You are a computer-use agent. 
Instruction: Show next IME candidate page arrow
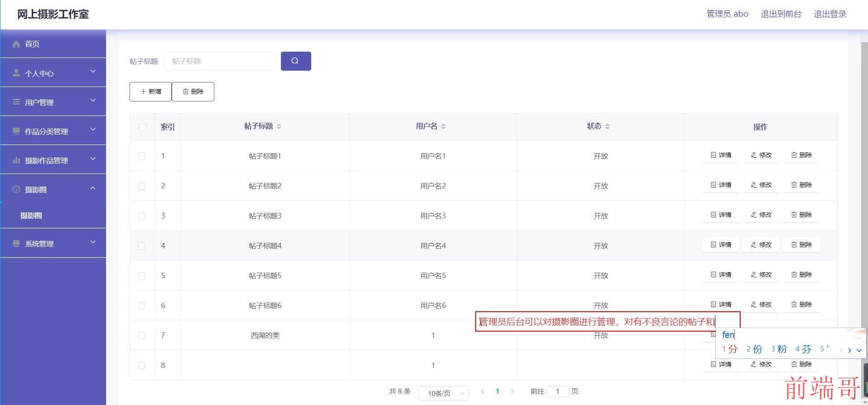coord(849,350)
